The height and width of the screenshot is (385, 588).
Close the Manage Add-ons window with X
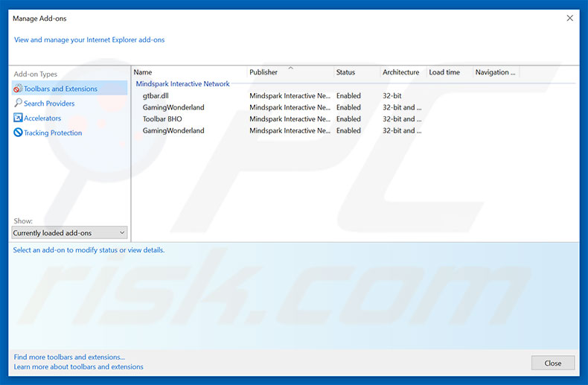[569, 18]
